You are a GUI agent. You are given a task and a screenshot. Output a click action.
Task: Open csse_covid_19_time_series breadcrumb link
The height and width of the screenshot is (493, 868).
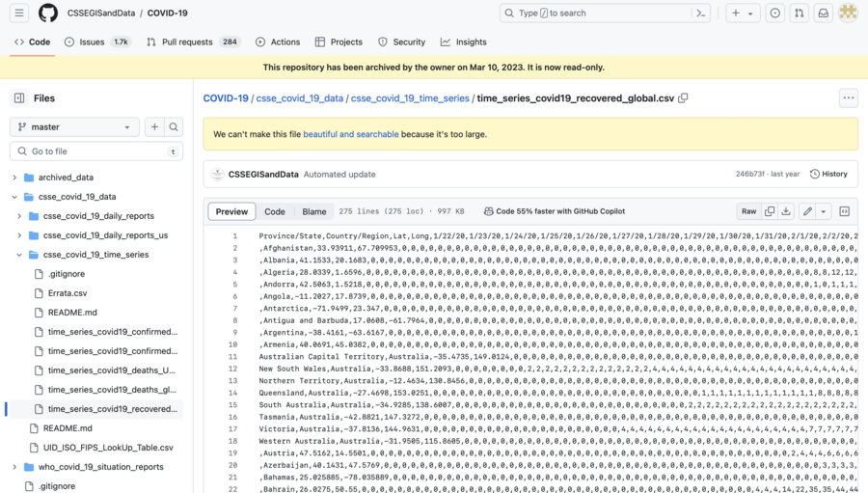coord(410,98)
